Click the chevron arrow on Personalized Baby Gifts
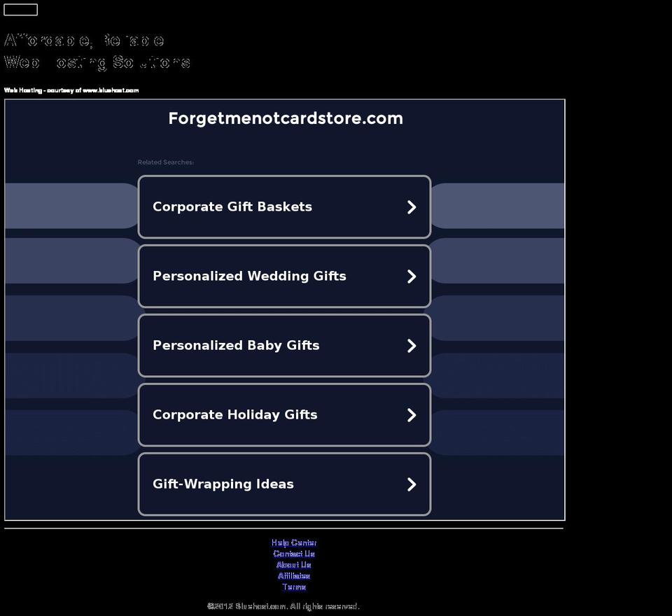Image resolution: width=672 pixels, height=616 pixels. [412, 346]
